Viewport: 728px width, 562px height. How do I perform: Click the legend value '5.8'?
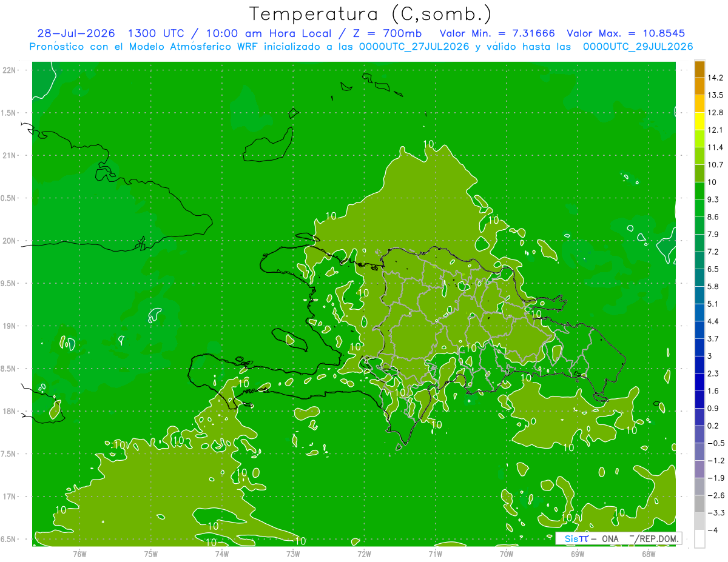click(x=713, y=287)
